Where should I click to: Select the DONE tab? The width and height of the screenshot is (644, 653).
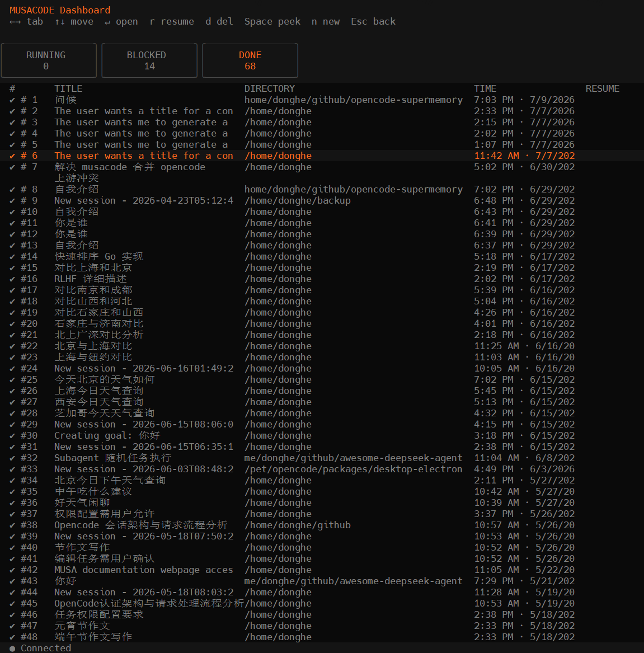click(x=250, y=60)
